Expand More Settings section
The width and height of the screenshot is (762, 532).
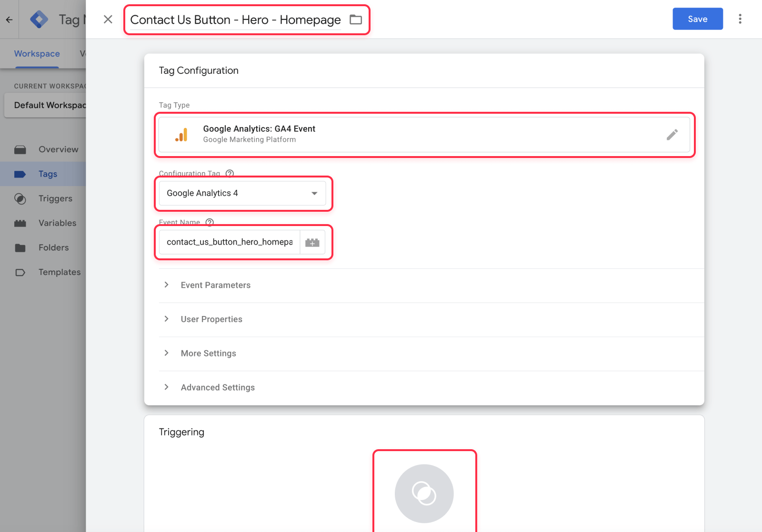[x=431, y=353]
